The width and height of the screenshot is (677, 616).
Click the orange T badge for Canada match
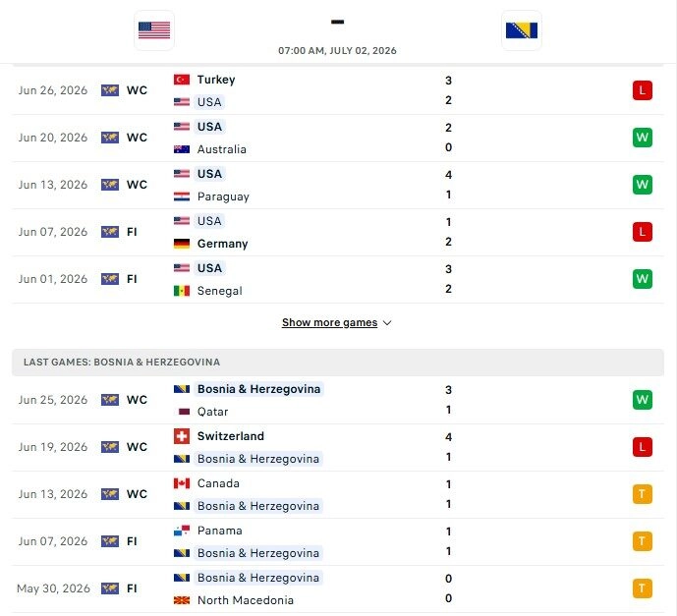point(642,494)
